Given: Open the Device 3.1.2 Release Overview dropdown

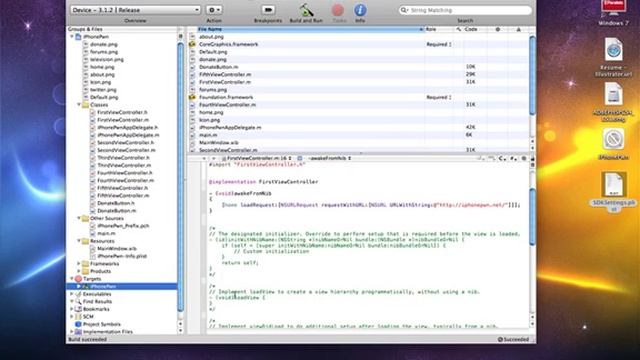Looking at the screenshot, I should click(x=135, y=10).
